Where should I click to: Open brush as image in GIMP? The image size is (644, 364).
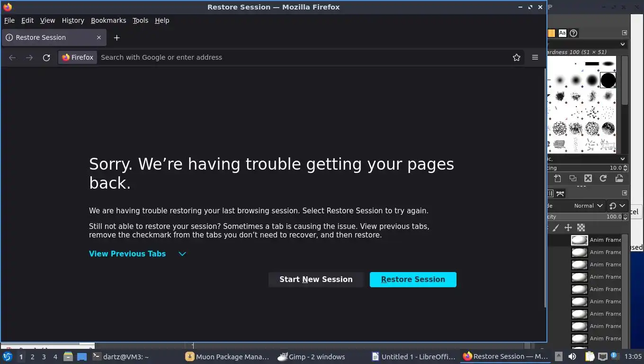click(x=619, y=179)
